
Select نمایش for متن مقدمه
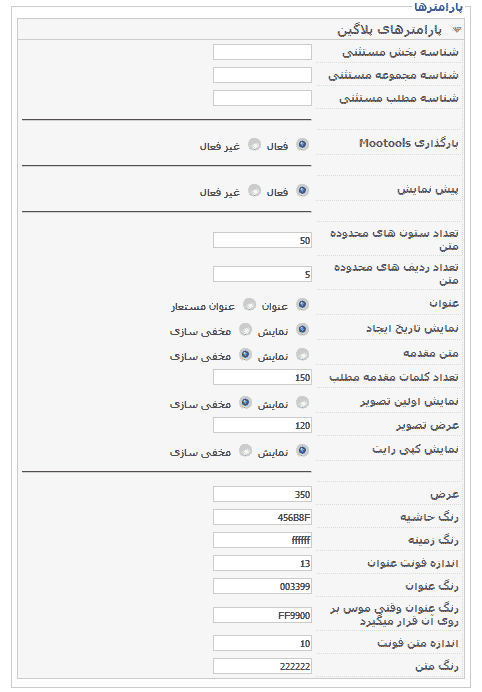302,354
